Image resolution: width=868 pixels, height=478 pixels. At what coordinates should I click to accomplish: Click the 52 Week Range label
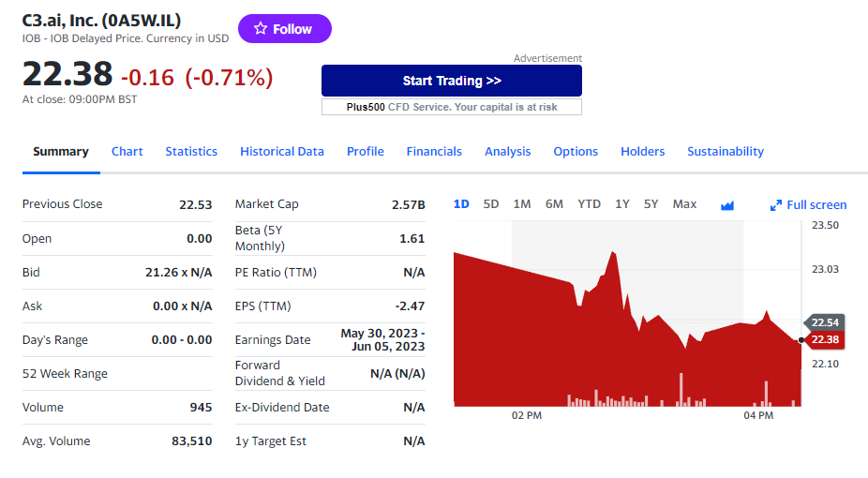(x=65, y=373)
